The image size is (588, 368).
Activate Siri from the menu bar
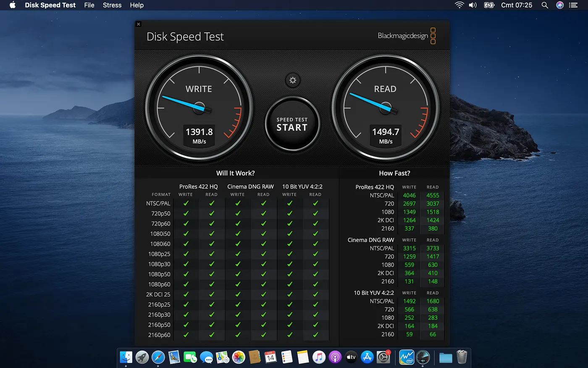click(x=560, y=5)
